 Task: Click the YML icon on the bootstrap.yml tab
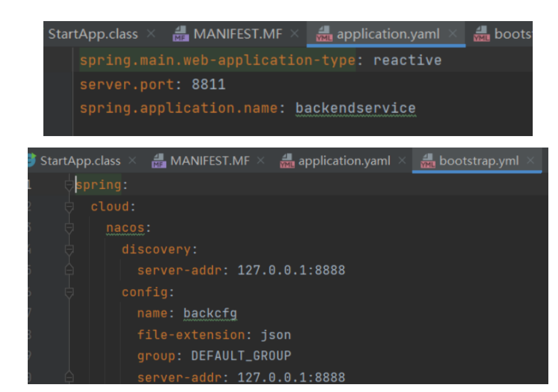428,161
